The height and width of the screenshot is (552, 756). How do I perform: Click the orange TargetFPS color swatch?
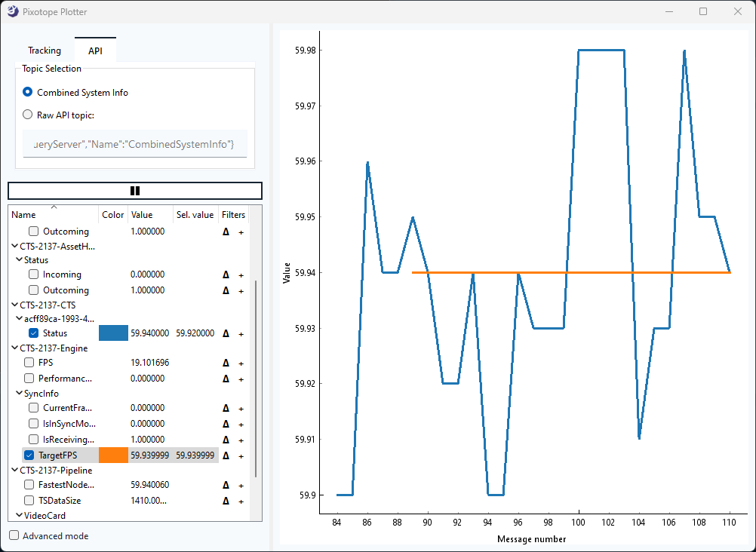113,455
